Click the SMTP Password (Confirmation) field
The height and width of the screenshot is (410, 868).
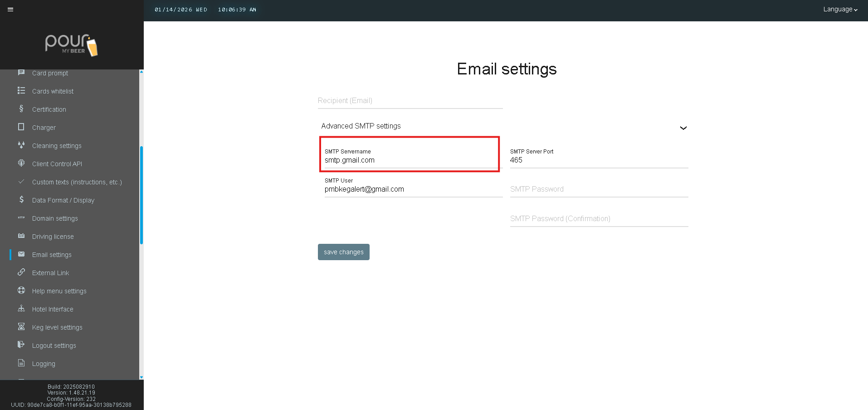[x=599, y=219]
